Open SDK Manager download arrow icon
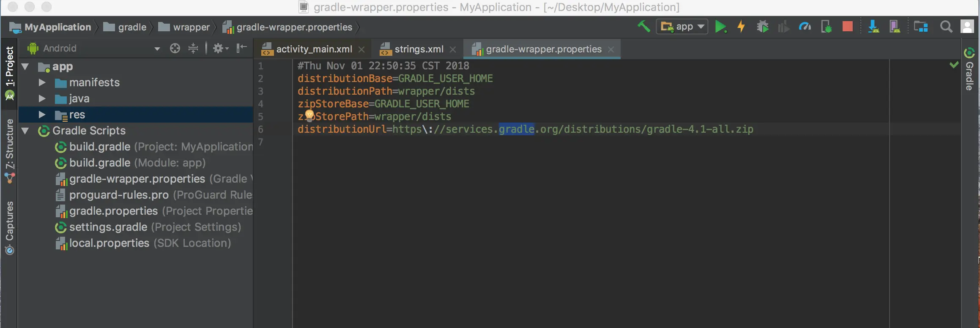Image resolution: width=980 pixels, height=328 pixels. point(873,27)
